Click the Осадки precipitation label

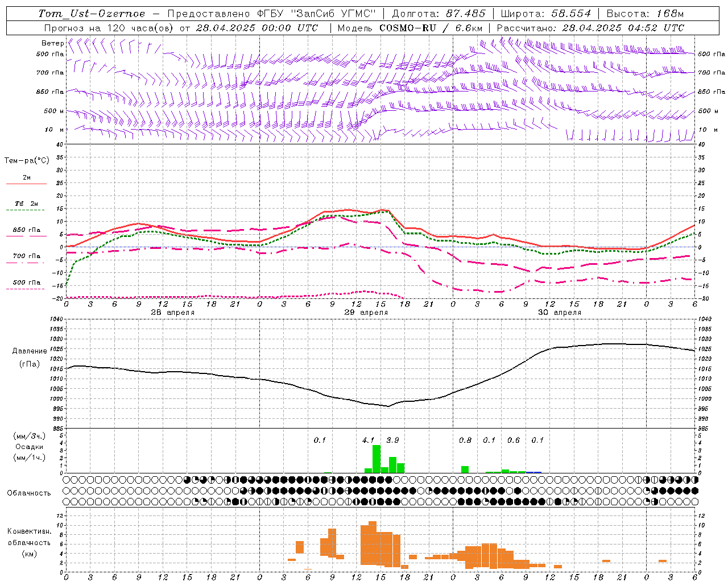(x=29, y=447)
